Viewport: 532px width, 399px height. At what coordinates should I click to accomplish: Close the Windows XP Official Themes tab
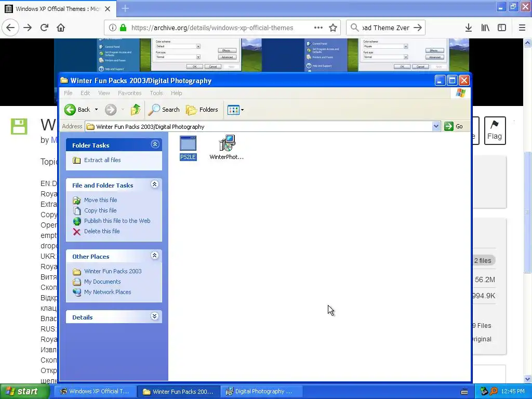pos(108,9)
